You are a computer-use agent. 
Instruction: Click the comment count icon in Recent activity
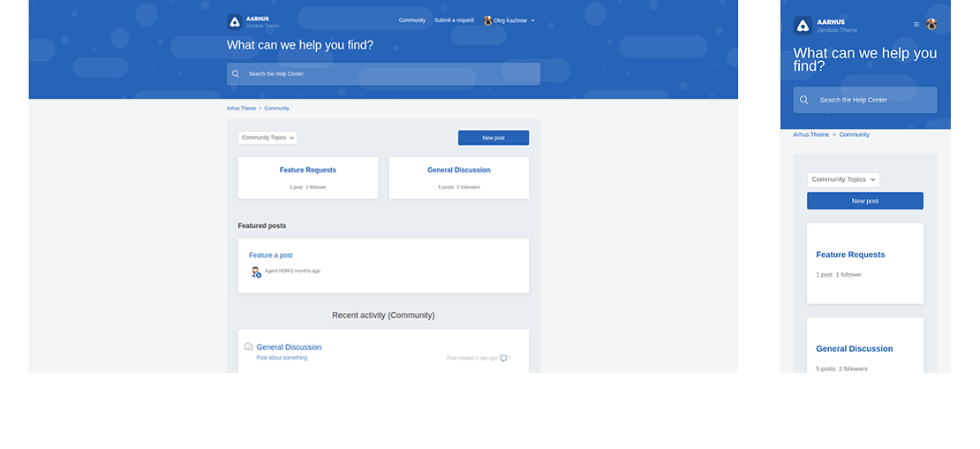503,358
